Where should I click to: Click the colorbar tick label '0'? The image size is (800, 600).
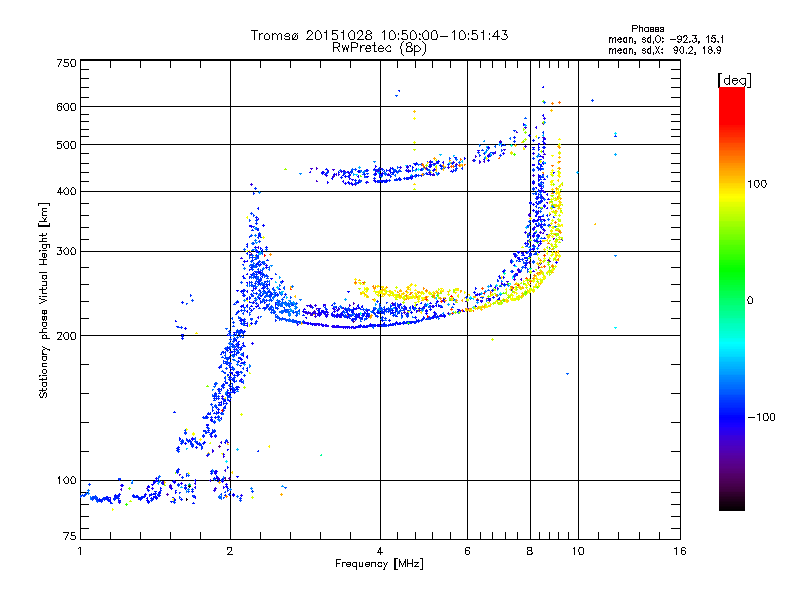pyautogui.click(x=750, y=300)
